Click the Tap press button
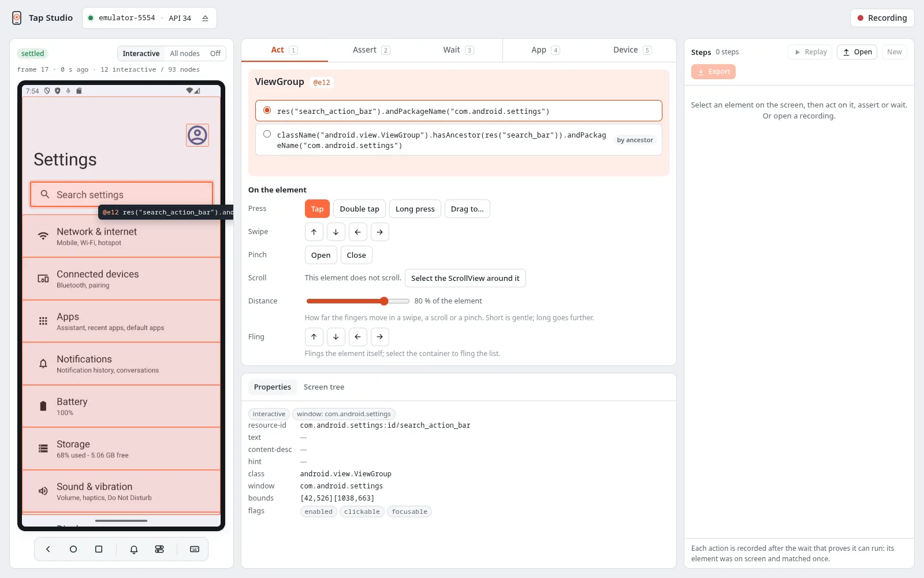The image size is (924, 578). 317,209
